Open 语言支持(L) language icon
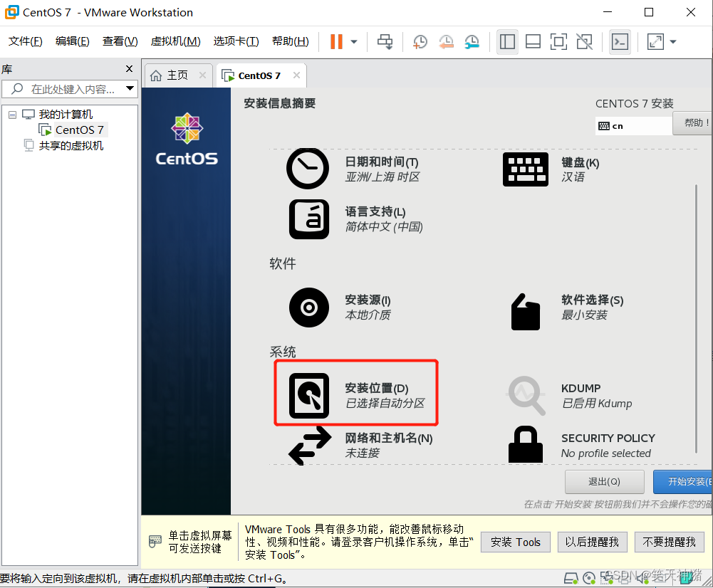713x588 pixels. click(309, 219)
